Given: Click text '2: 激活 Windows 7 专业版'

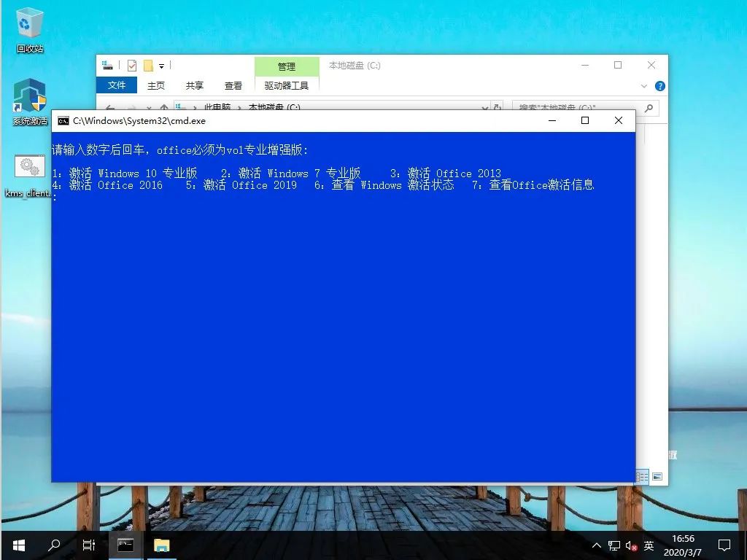Looking at the screenshot, I should 290,173.
